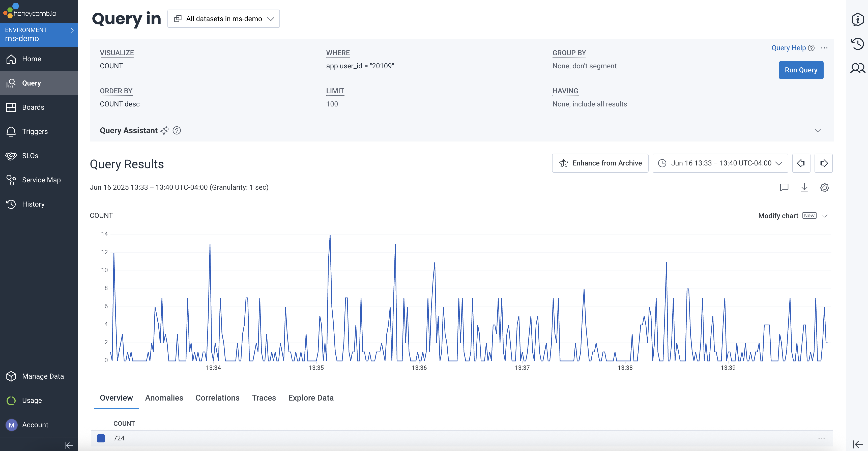Open the query options ellipsis menu

coord(824,48)
